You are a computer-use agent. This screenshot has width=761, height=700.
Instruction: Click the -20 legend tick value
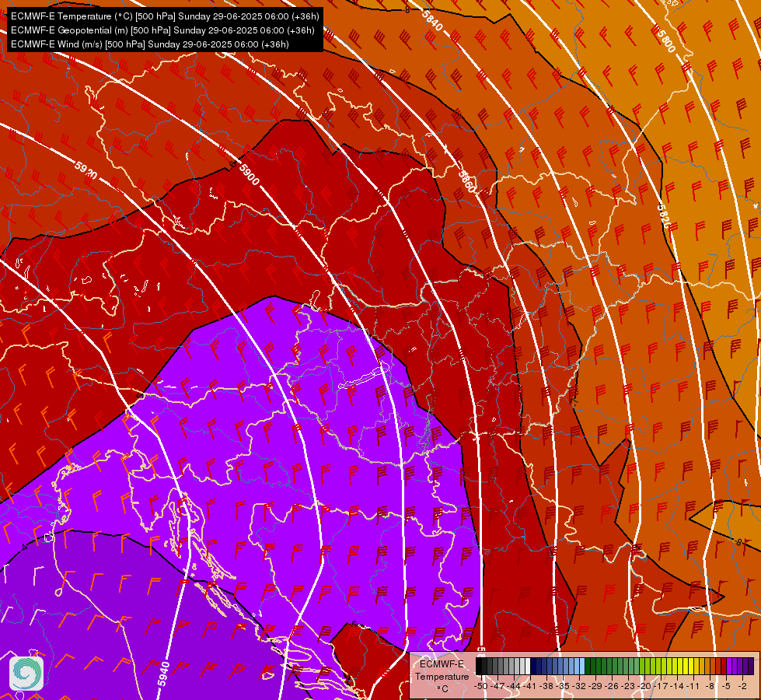click(x=644, y=686)
